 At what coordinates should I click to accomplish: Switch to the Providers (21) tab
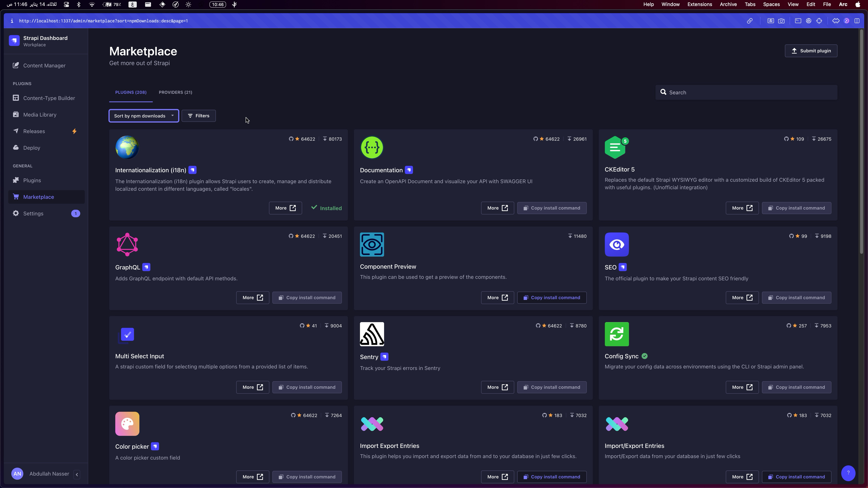pyautogui.click(x=175, y=92)
